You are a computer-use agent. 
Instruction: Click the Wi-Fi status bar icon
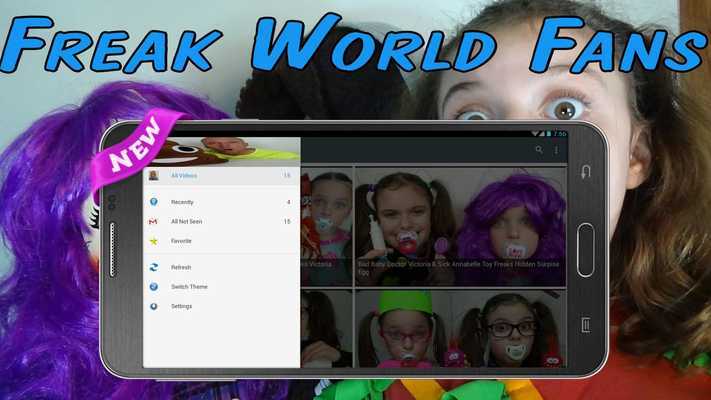[x=535, y=134]
